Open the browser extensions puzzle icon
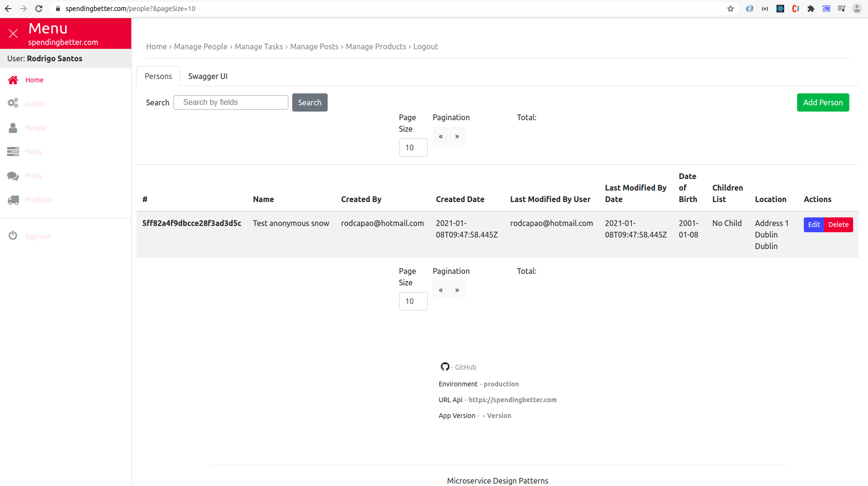 tap(811, 9)
